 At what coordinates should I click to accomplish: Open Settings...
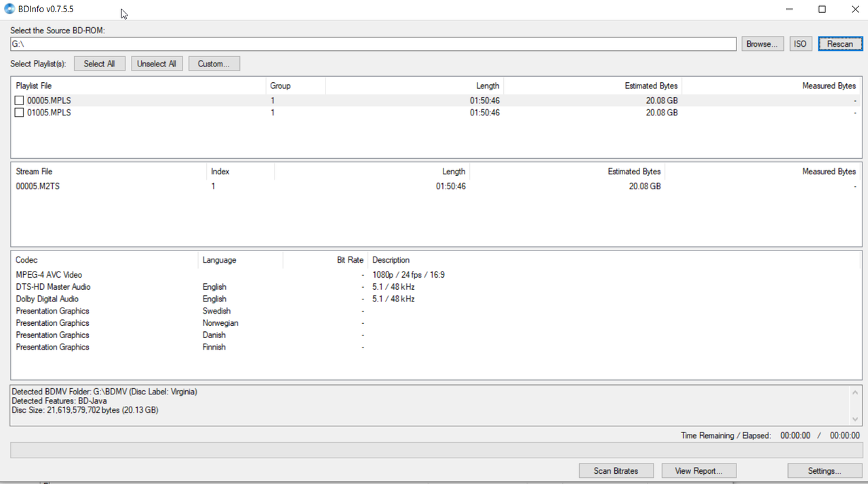(x=825, y=470)
